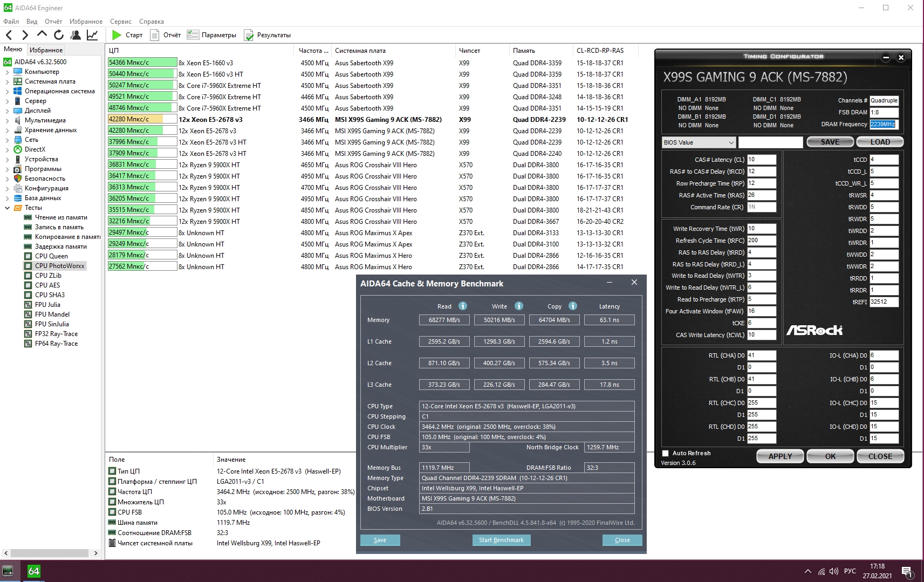Image resolution: width=924 pixels, height=582 pixels.
Task: Open the graph chart toolbar icon
Action: tap(92, 35)
